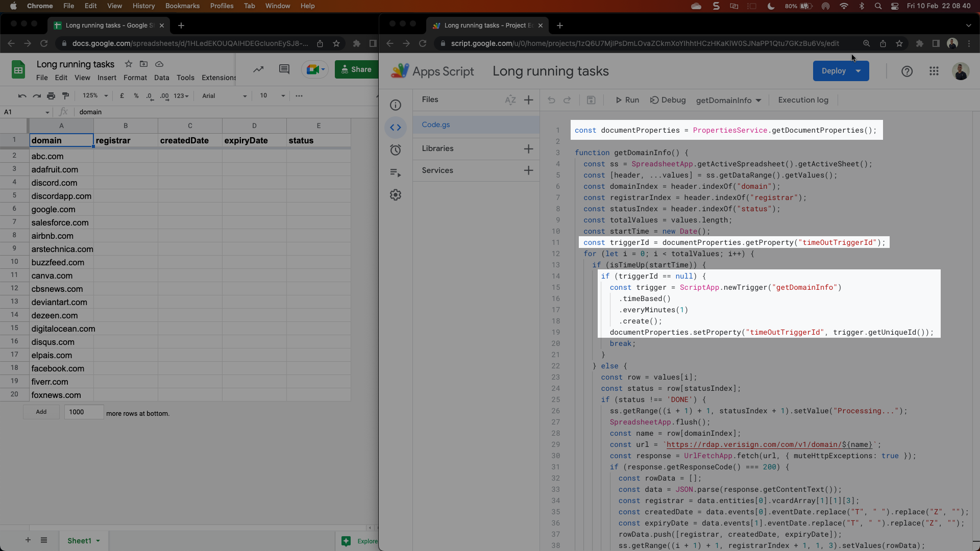The image size is (980, 551).
Task: Sort files alphabetically with AZ icon
Action: tap(510, 100)
